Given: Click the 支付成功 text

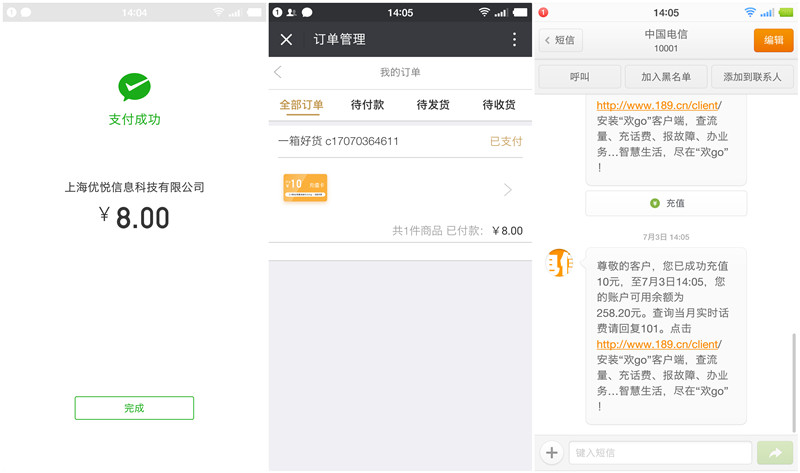Looking at the screenshot, I should tap(135, 119).
